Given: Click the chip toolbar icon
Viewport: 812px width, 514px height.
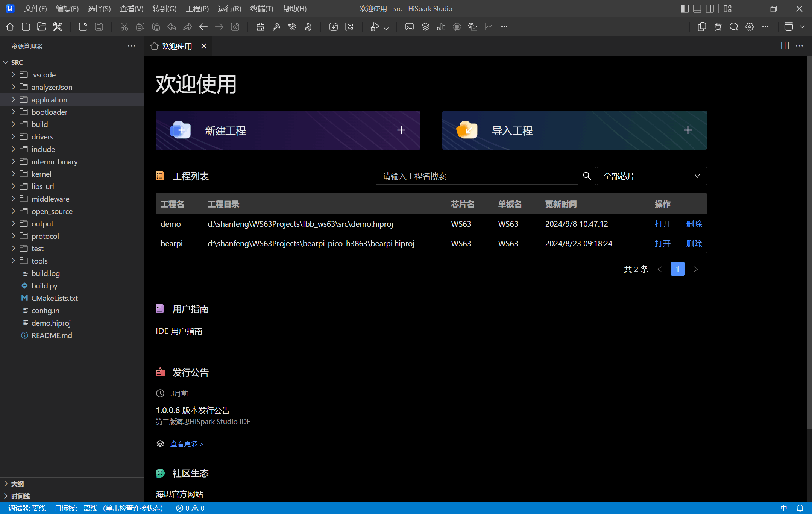Looking at the screenshot, I should [457, 27].
